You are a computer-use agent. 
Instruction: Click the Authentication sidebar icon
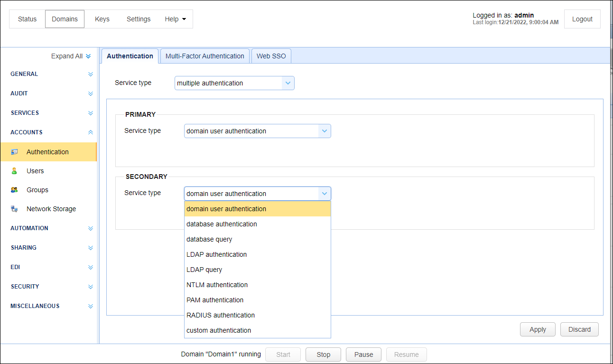[14, 152]
